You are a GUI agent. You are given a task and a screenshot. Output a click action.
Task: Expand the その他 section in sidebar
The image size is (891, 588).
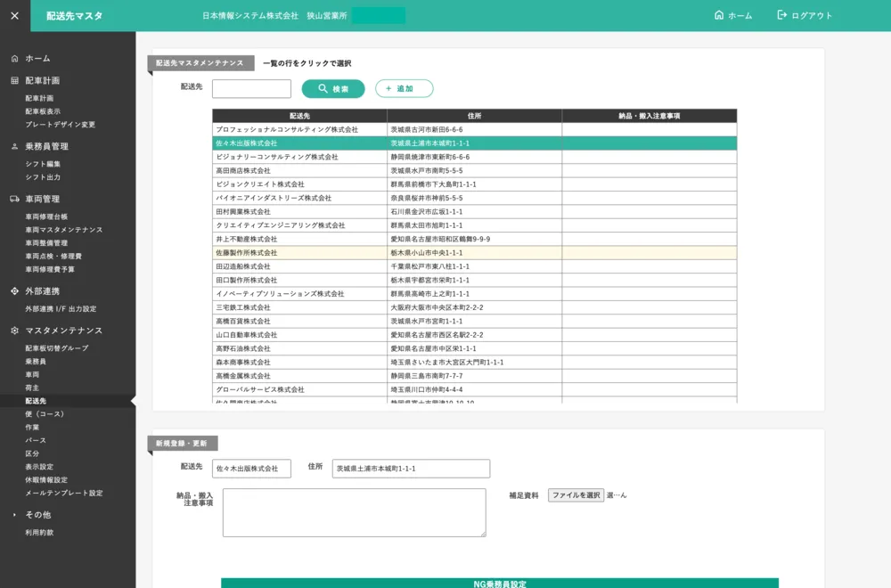pyautogui.click(x=14, y=515)
